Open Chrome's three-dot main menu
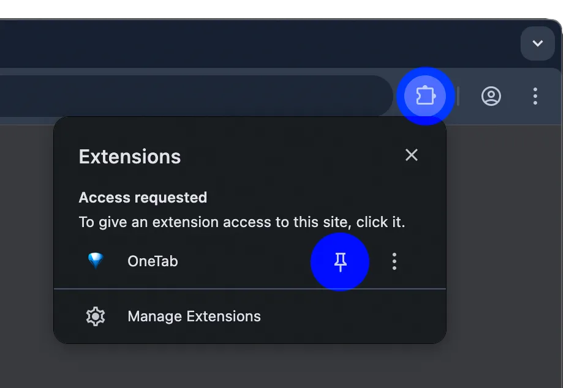 click(535, 96)
